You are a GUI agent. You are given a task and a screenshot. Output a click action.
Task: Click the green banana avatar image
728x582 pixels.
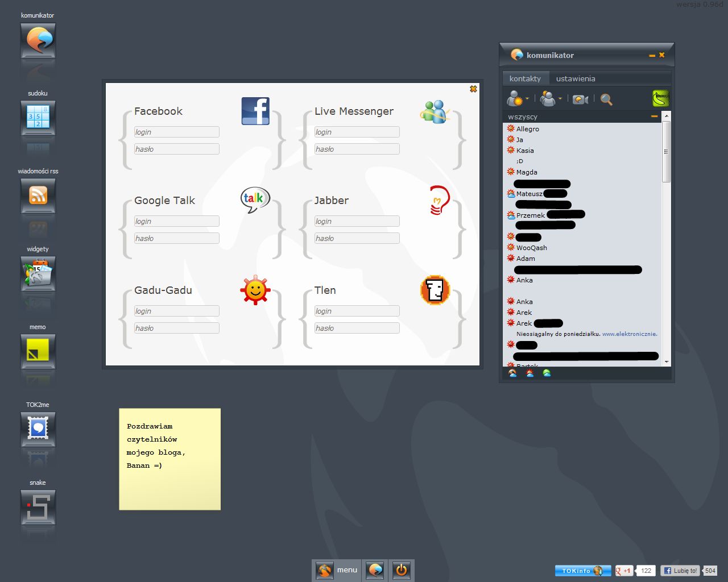660,98
